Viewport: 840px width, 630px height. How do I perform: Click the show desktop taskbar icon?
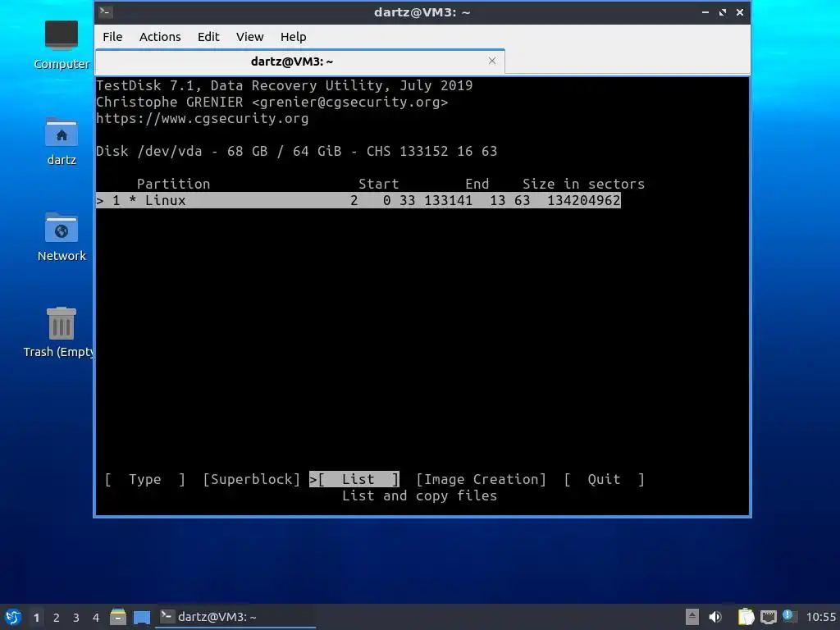142,617
